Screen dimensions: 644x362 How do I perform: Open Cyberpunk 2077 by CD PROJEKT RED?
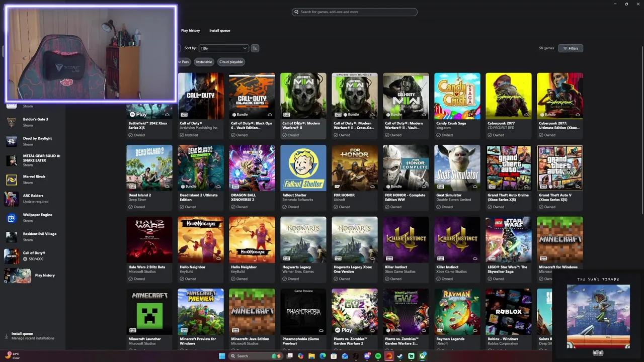(508, 106)
